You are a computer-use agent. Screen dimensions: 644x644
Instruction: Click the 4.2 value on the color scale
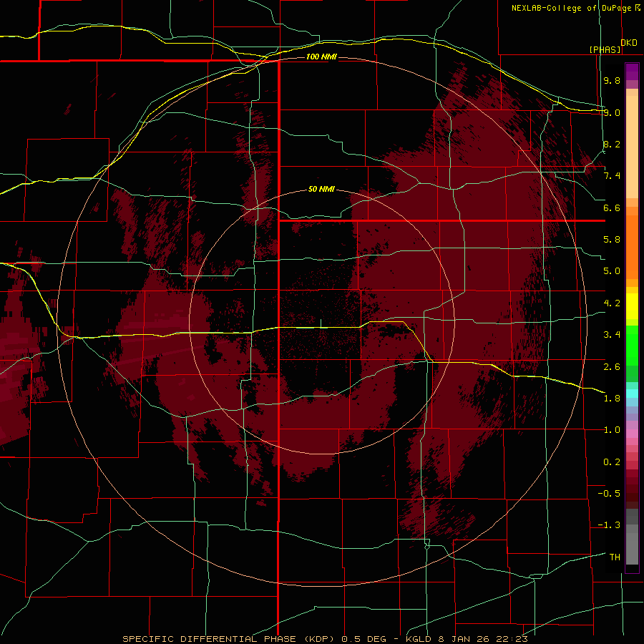click(x=612, y=303)
